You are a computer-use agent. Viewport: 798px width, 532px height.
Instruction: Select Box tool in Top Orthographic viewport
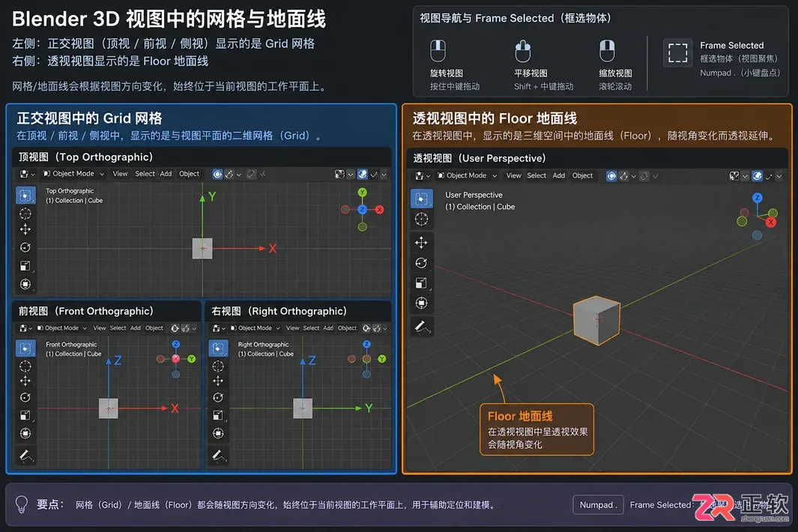pos(25,196)
